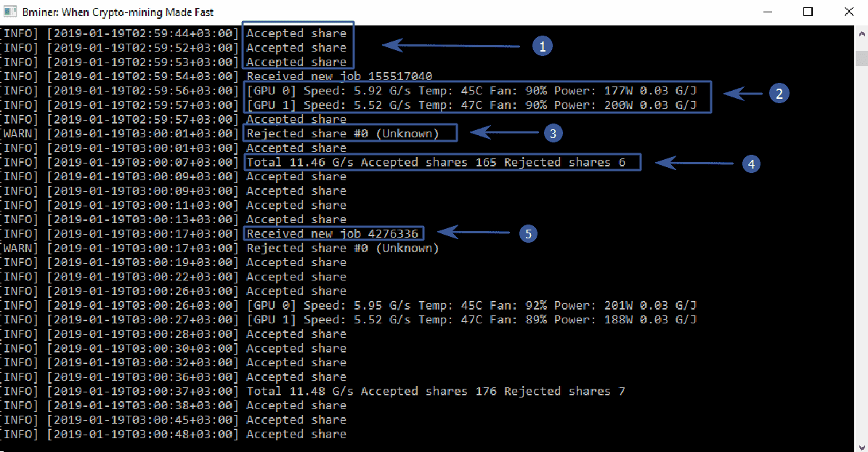Select the numbered circle 5 marker
Viewport: 868px width, 452px height.
point(529,233)
